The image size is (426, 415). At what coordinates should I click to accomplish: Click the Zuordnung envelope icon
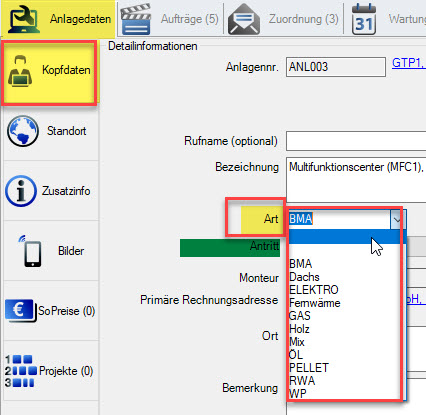(x=244, y=19)
